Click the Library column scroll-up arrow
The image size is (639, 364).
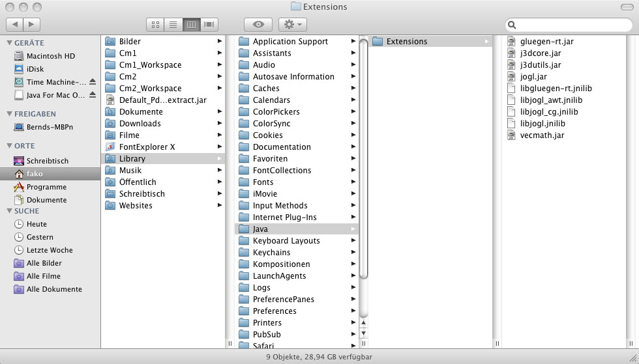click(x=364, y=323)
